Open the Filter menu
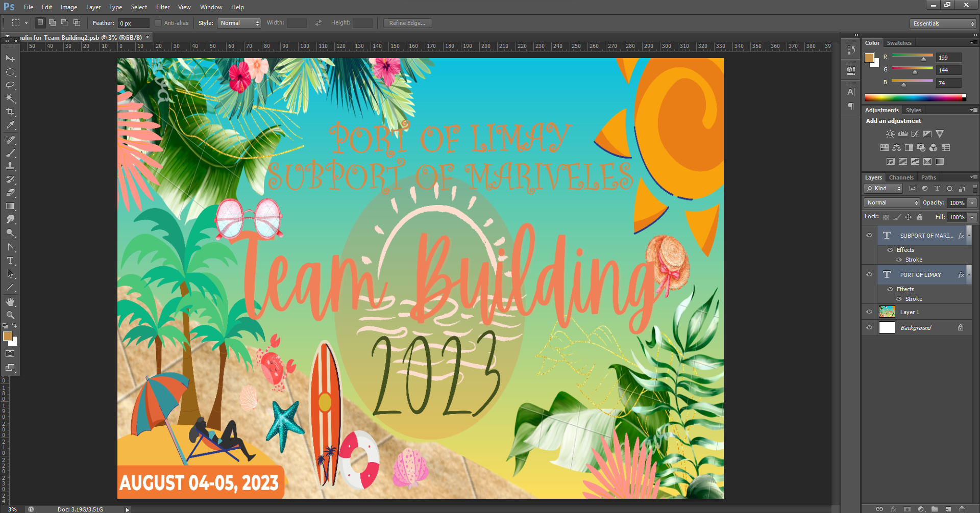The width and height of the screenshot is (980, 513). (x=163, y=7)
